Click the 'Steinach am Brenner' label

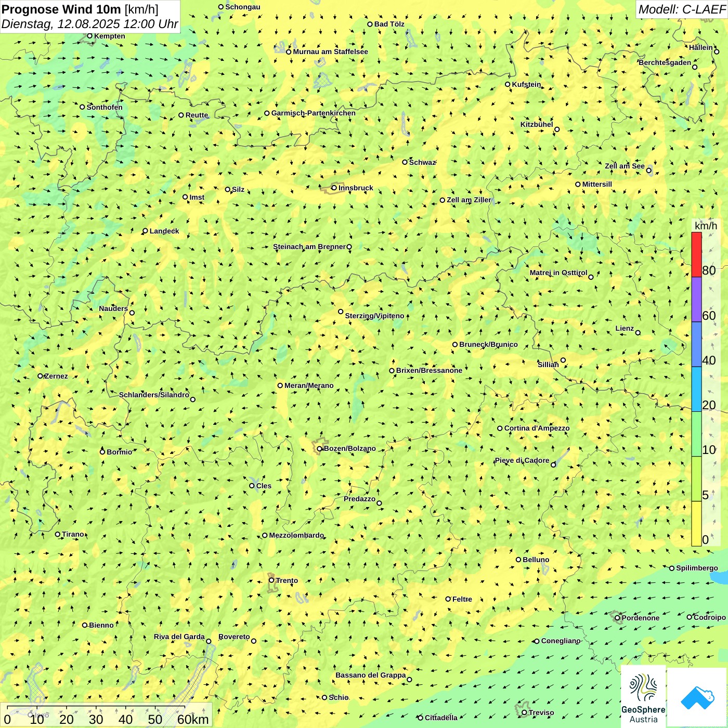coord(309,246)
